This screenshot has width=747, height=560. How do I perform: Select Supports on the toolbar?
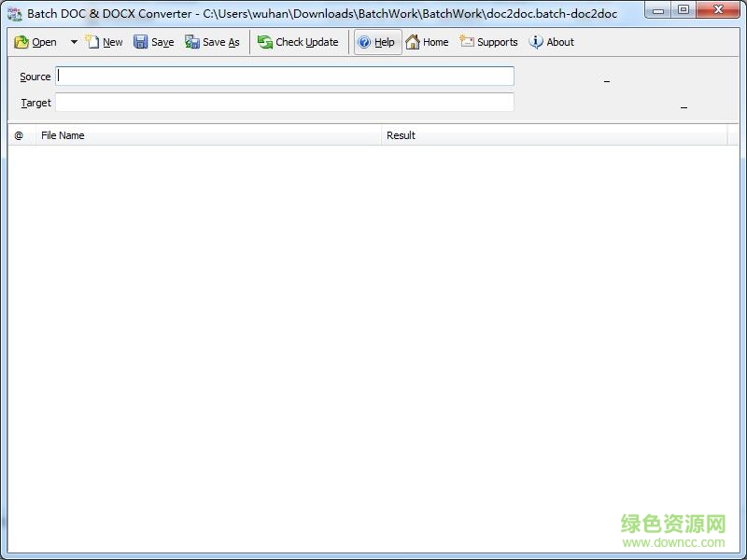(489, 42)
